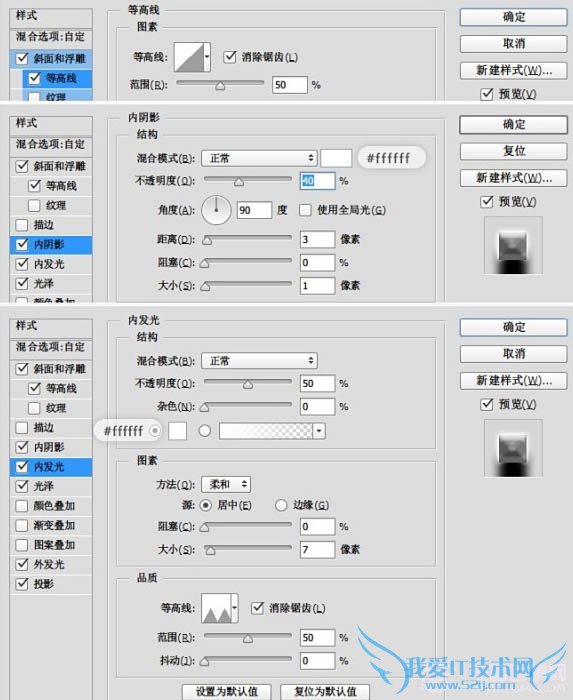Click 取消 button in 内发光 dialog
The width and height of the screenshot is (573, 700).
click(x=514, y=354)
